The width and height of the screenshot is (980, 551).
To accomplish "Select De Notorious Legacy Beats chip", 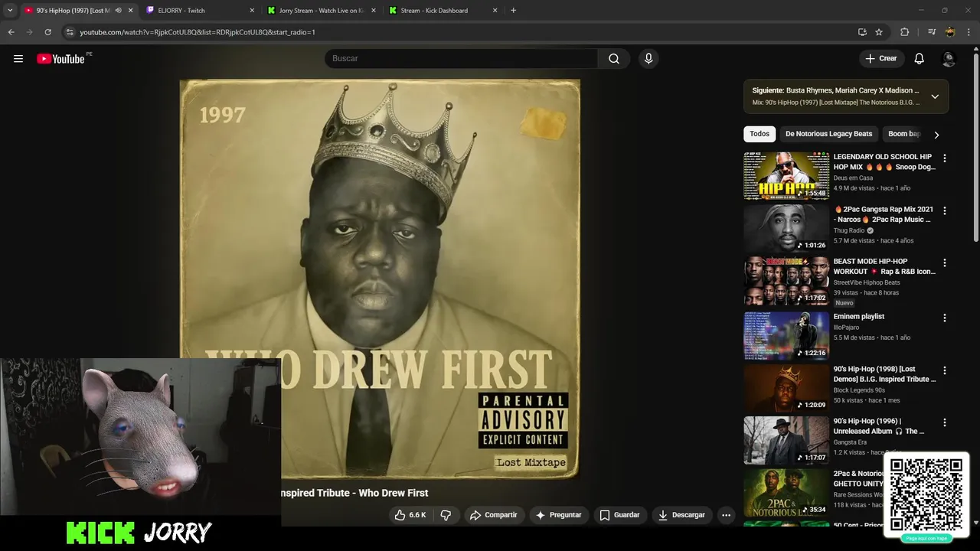I will coord(828,134).
